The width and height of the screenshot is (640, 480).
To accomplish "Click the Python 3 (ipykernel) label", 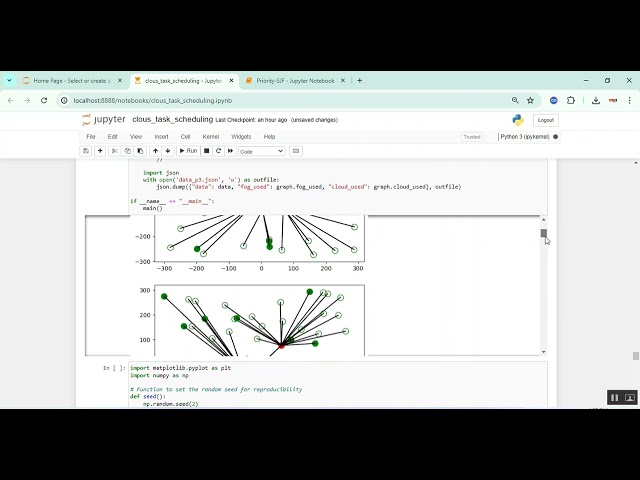I will (525, 137).
